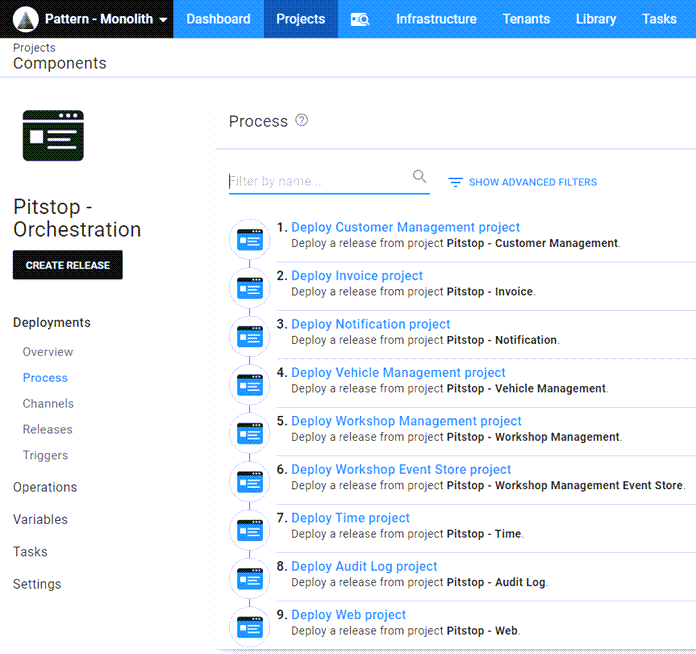Open the Infrastructure menu
This screenshot has height=654, width=696.
[436, 19]
